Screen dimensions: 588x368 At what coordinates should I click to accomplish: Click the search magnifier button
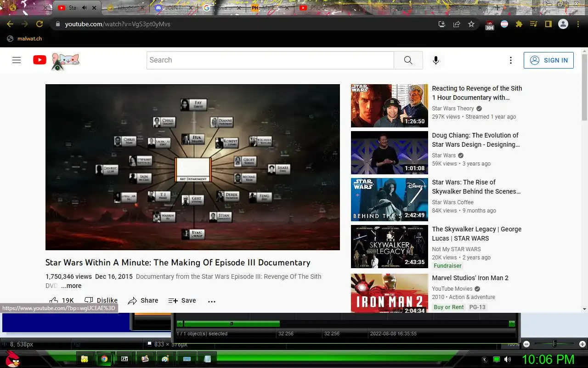click(x=408, y=60)
